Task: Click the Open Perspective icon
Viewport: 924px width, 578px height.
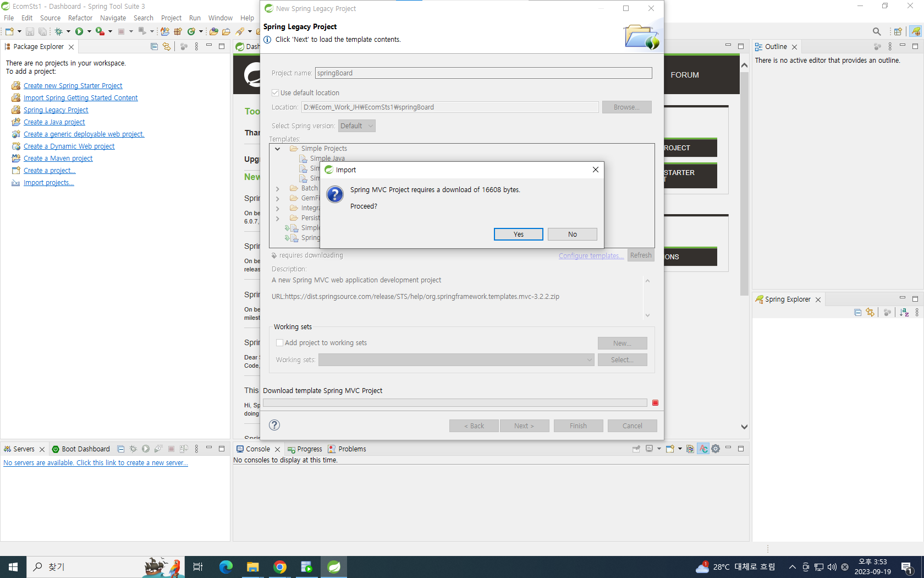Action: pyautogui.click(x=898, y=31)
